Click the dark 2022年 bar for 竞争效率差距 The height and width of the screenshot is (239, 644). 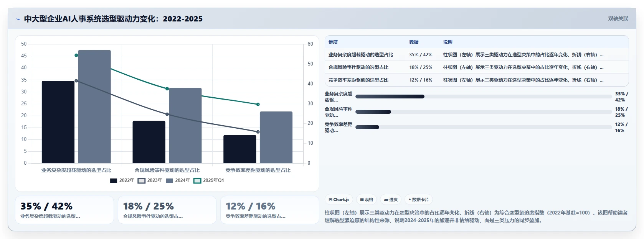click(x=240, y=149)
